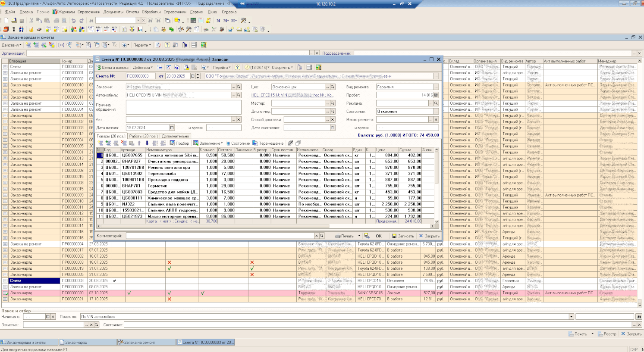Click the magnifier icon beside the Заказчик field
Screen dimensions: 644x352
point(239,87)
